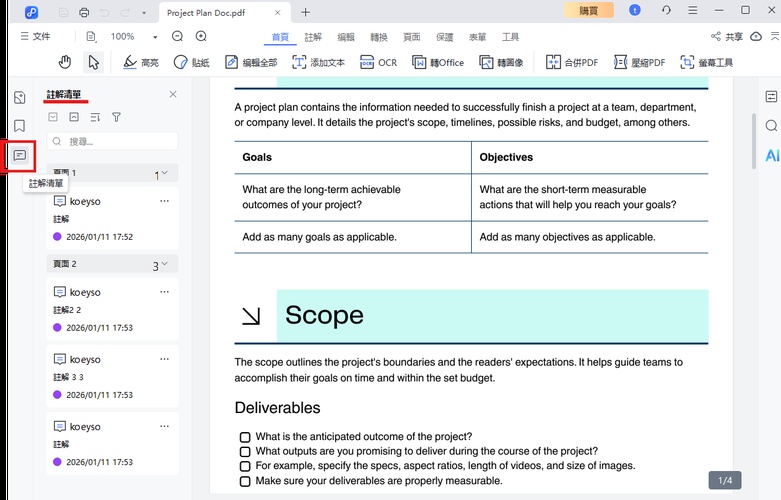781x500 pixels.
Task: Click the print icon in title bar
Action: (x=84, y=12)
